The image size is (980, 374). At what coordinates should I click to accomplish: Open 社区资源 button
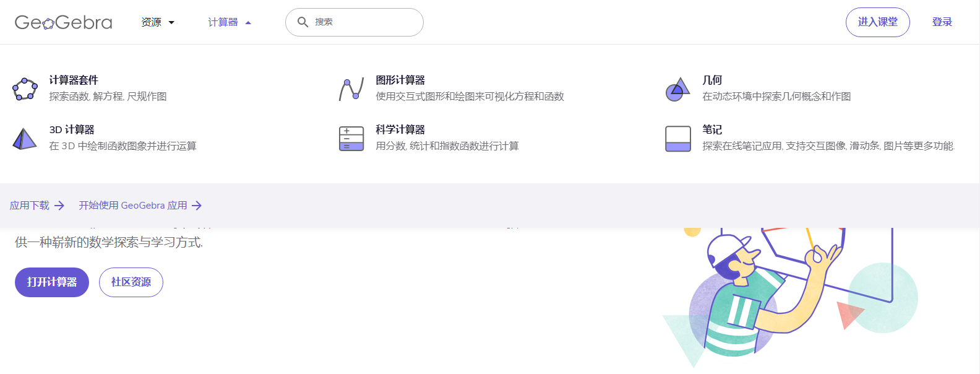(131, 282)
